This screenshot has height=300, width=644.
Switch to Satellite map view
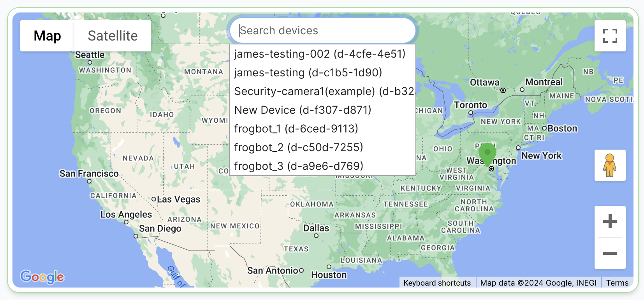click(113, 36)
